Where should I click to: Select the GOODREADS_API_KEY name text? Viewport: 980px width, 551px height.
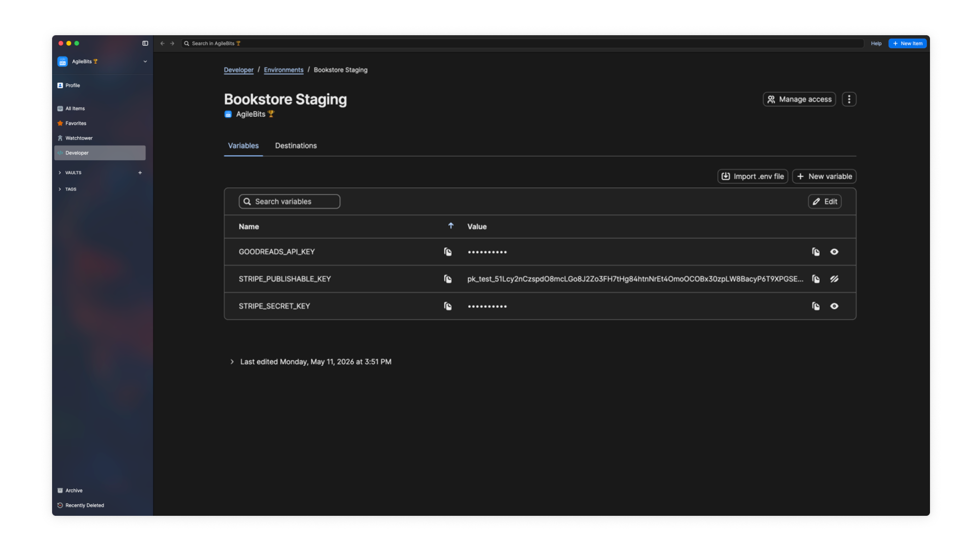tap(277, 252)
